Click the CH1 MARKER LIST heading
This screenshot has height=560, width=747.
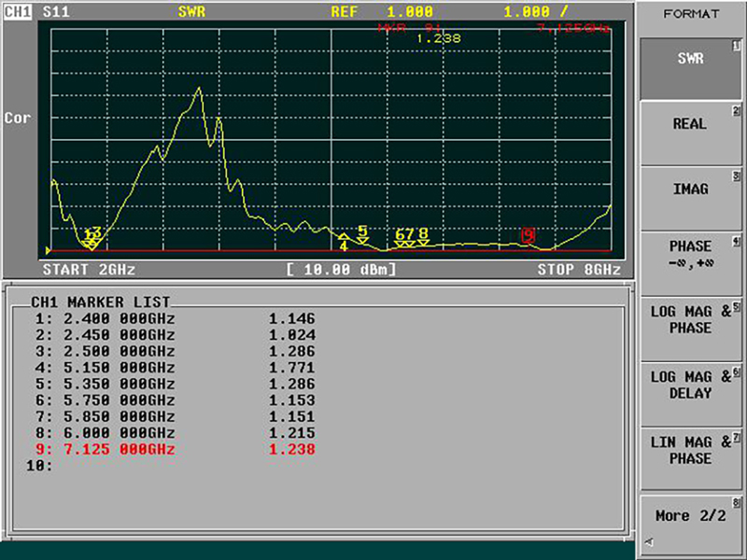tap(101, 301)
